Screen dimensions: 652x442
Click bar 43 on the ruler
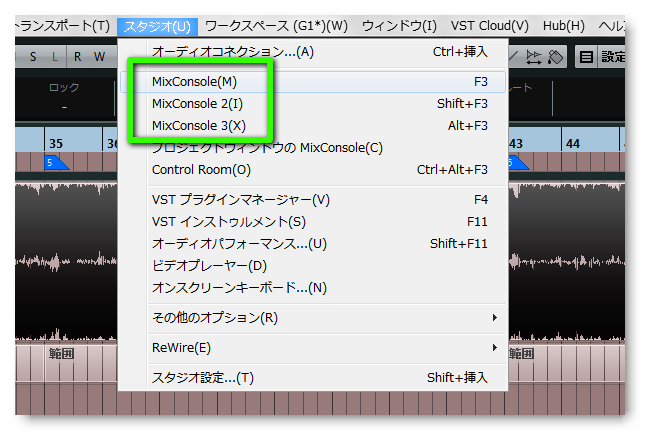(x=516, y=144)
